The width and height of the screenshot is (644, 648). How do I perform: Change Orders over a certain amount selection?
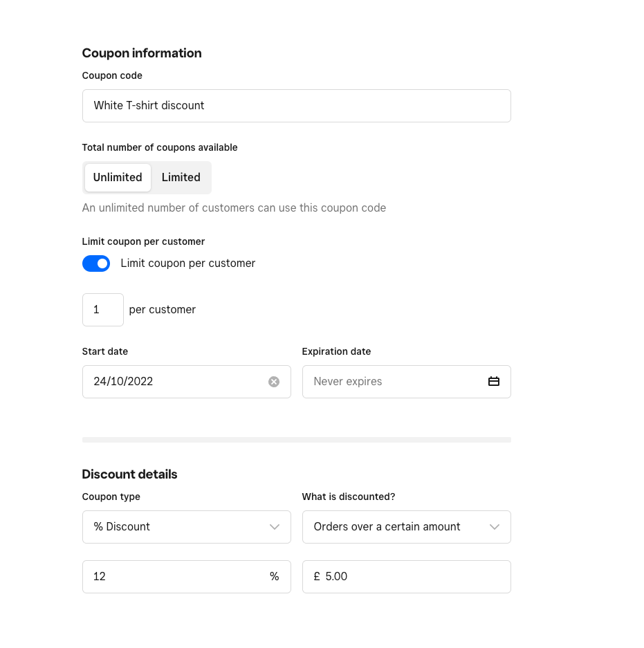407,526
